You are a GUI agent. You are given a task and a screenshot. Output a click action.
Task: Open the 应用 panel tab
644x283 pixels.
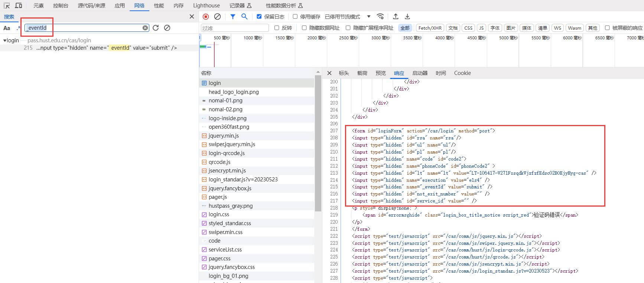tap(120, 6)
